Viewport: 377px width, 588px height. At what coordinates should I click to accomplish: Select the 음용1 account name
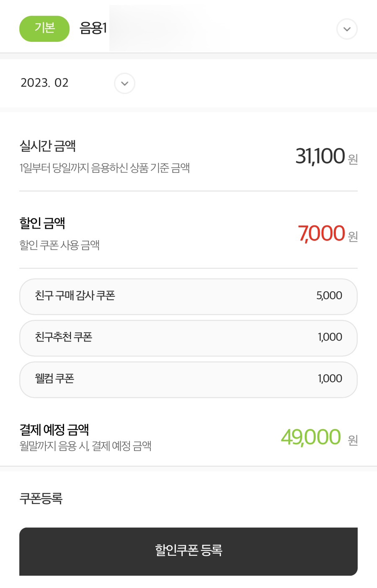pyautogui.click(x=93, y=28)
